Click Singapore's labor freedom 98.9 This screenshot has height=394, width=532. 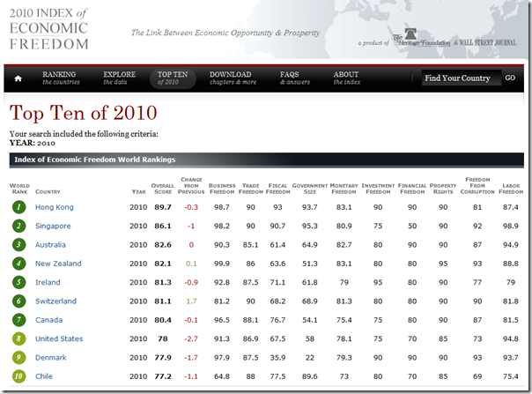click(x=511, y=226)
